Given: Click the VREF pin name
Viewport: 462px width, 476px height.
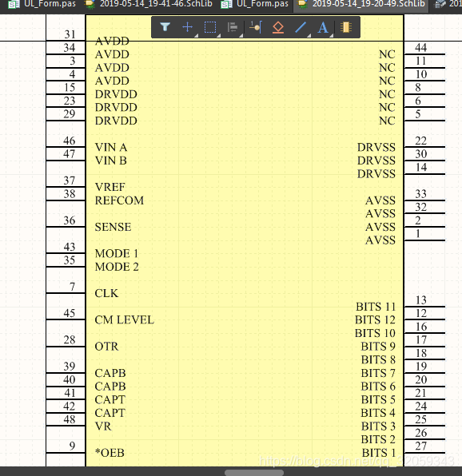Looking at the screenshot, I should point(110,187).
